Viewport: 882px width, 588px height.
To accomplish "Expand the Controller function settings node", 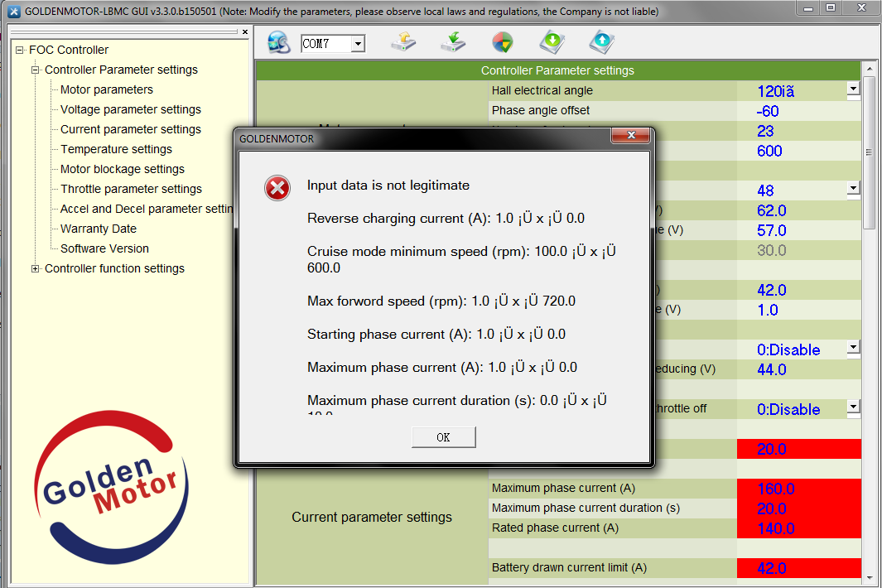I will [x=36, y=268].
